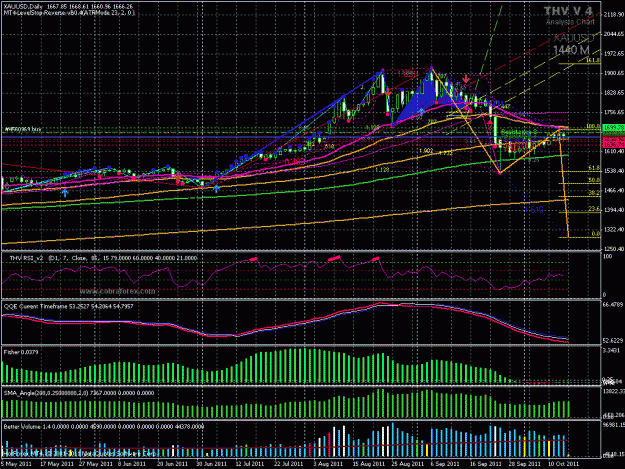This screenshot has width=625, height=469.
Task: Click the 1972.65 price axis value
Action: click(613, 54)
